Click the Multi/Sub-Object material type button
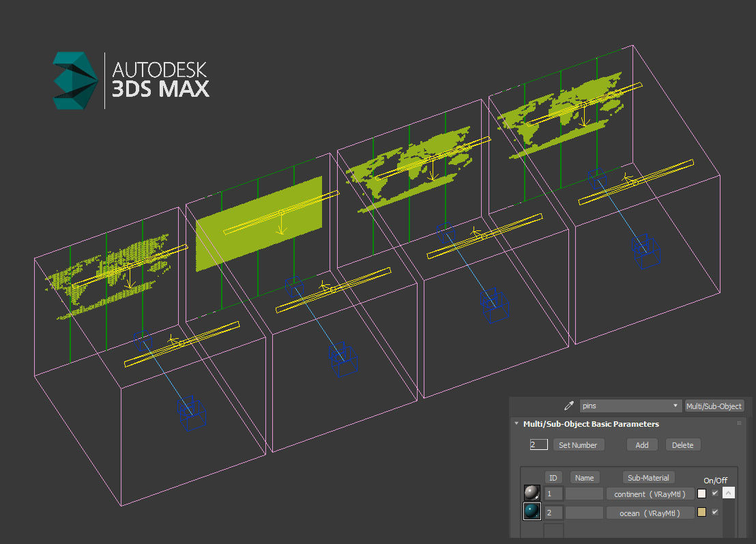Screen dimensions: 756x544 pyautogui.click(x=714, y=406)
